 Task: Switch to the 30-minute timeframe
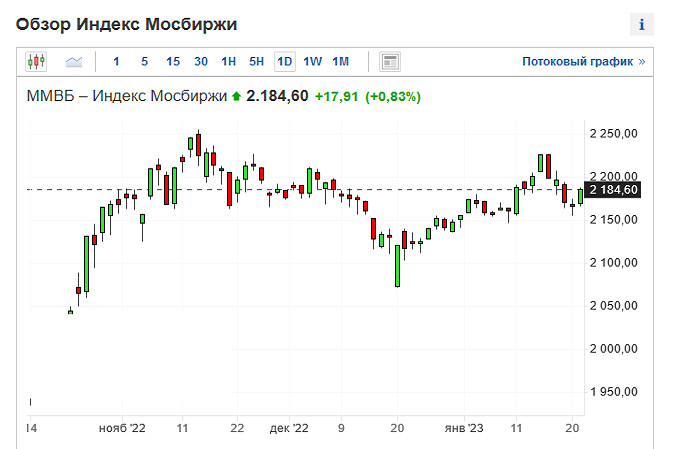(x=201, y=62)
